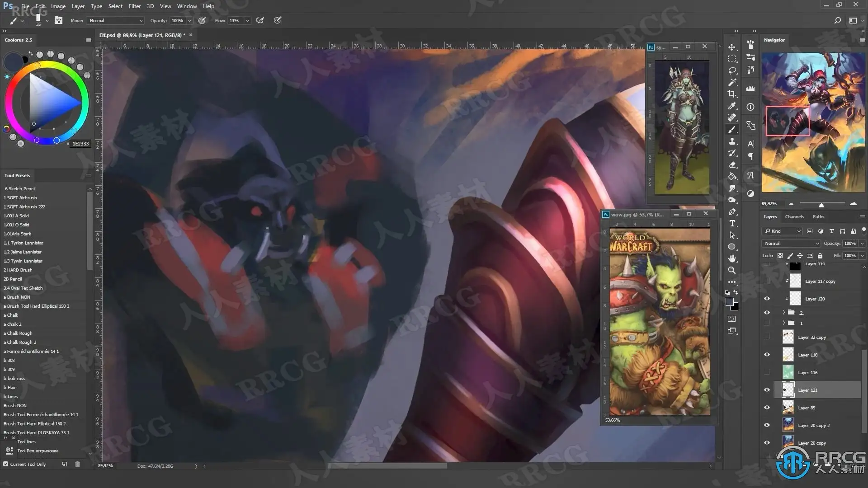Open the Image menu
Screen dimensions: 868x488
pyautogui.click(x=58, y=6)
